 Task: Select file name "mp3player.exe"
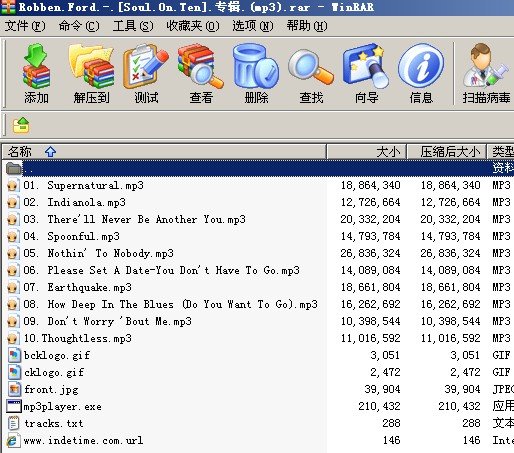[62, 406]
